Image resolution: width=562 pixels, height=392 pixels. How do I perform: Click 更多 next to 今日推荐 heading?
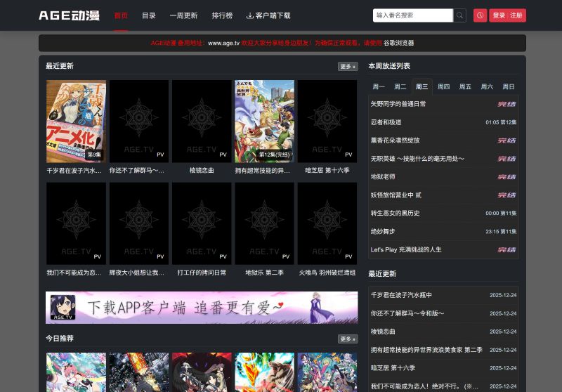[348, 339]
